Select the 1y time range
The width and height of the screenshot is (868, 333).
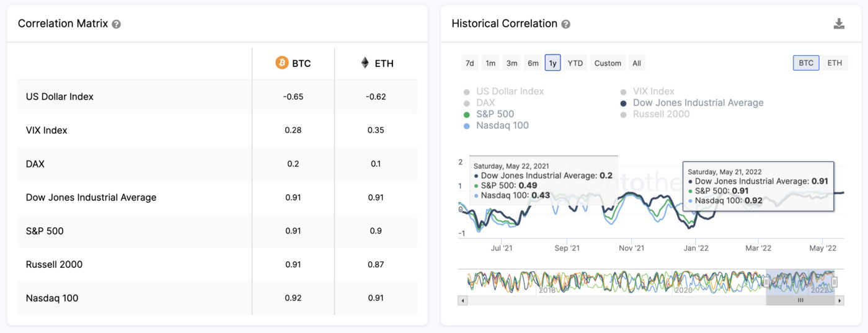553,63
